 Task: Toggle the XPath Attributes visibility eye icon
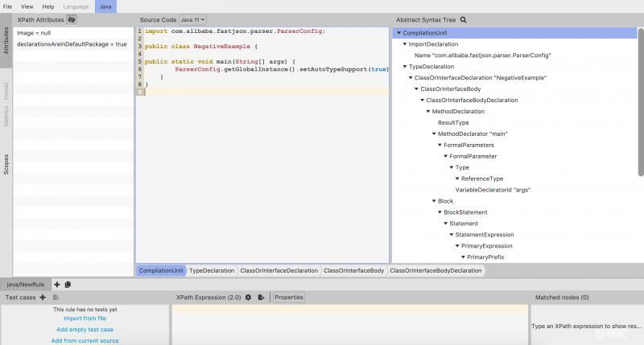pos(72,19)
